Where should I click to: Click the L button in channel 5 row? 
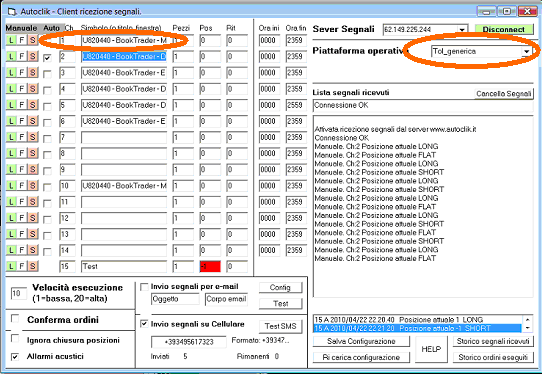tap(11, 105)
